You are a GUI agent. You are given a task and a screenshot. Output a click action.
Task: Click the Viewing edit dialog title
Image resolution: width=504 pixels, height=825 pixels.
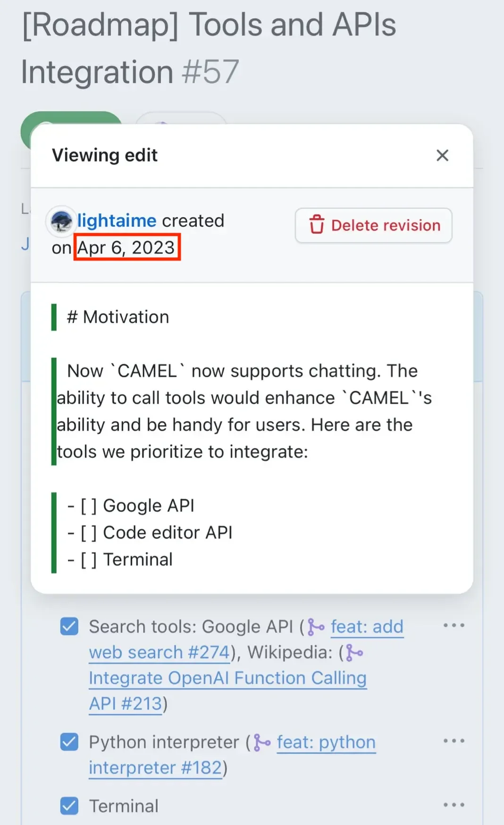[105, 155]
